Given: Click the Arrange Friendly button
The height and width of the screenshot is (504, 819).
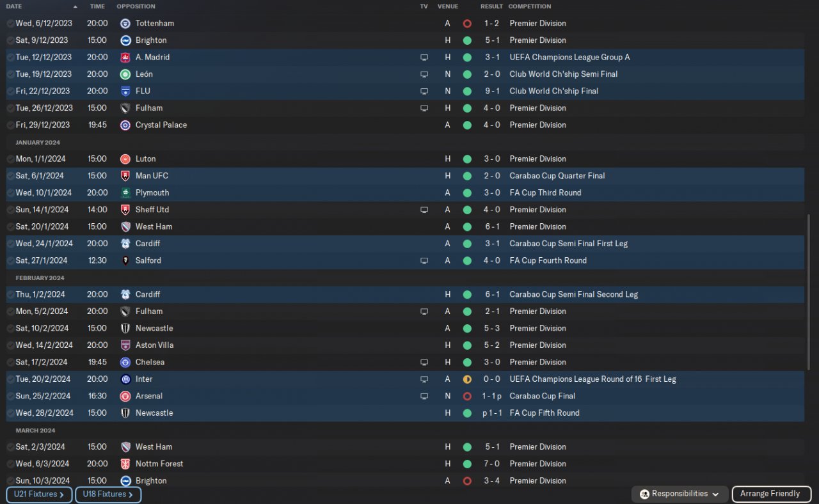Looking at the screenshot, I should 770,494.
